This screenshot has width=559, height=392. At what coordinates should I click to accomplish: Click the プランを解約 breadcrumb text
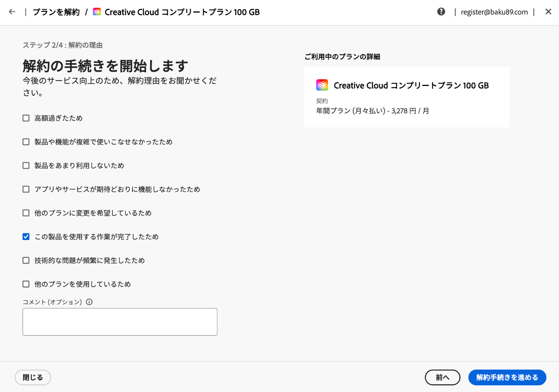[56, 12]
